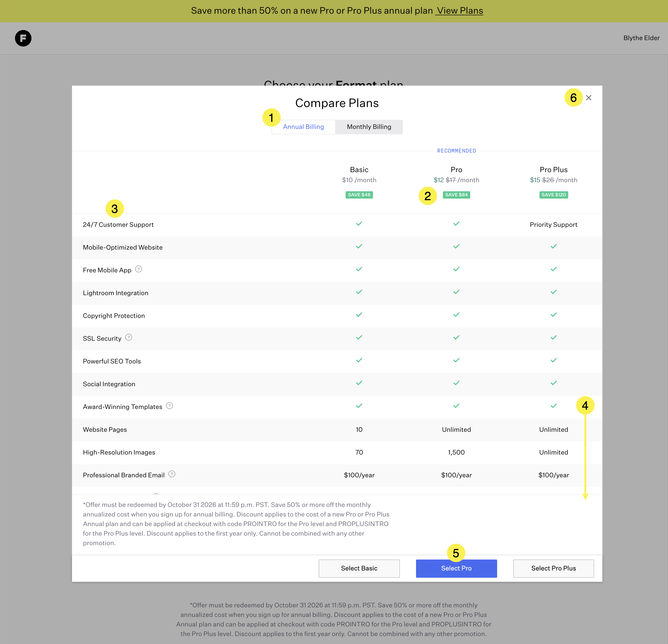668x644 pixels.
Task: Open the View Plans link in the banner
Action: [459, 11]
